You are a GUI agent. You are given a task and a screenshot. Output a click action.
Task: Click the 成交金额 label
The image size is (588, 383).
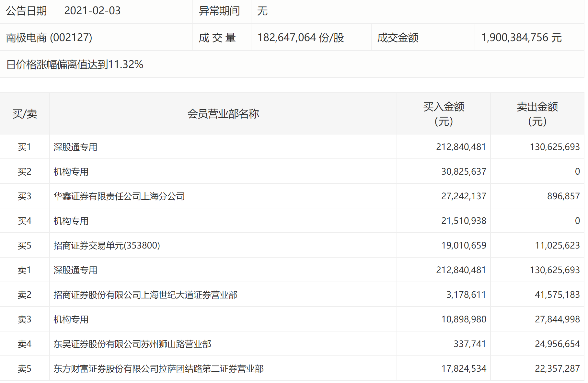coord(398,38)
